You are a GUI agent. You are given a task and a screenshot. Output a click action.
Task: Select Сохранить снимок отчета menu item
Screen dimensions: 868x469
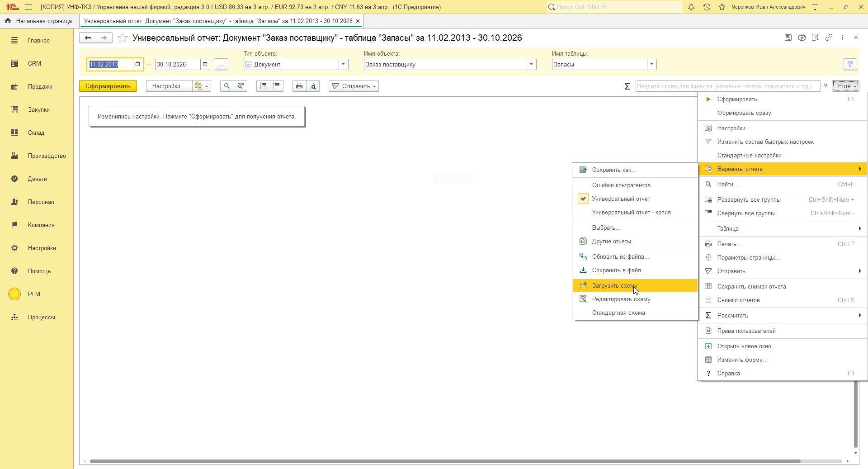click(751, 287)
